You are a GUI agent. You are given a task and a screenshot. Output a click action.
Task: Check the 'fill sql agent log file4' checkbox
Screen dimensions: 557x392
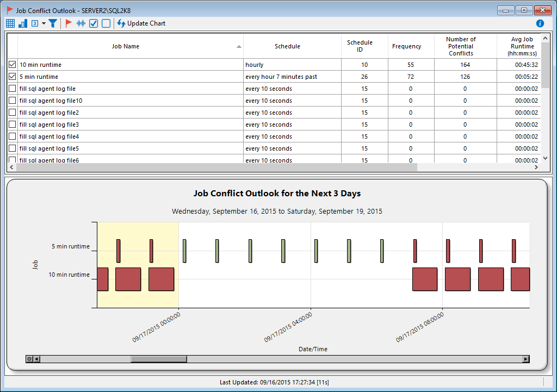coord(13,136)
